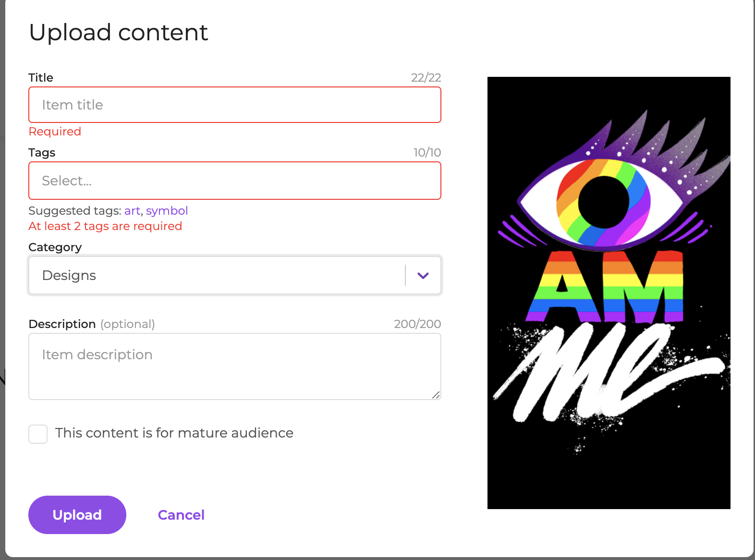
Task: Add the suggested tag symbol
Action: point(167,211)
